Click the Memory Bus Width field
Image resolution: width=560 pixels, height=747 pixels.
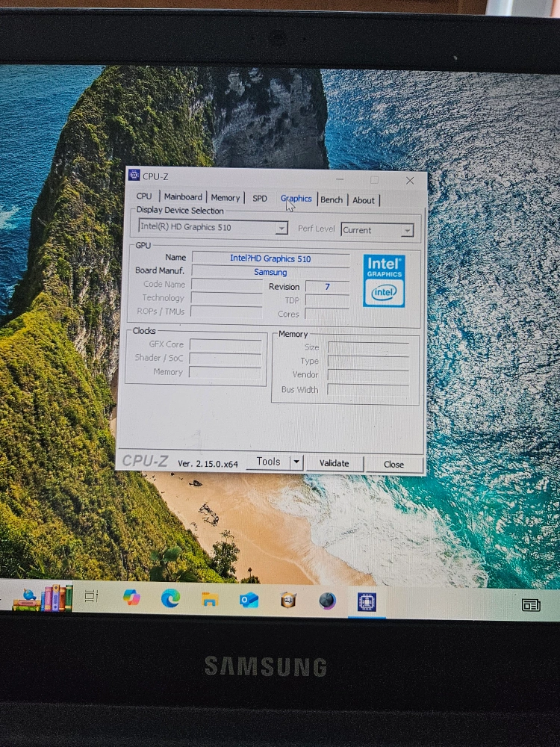pyautogui.click(x=368, y=390)
